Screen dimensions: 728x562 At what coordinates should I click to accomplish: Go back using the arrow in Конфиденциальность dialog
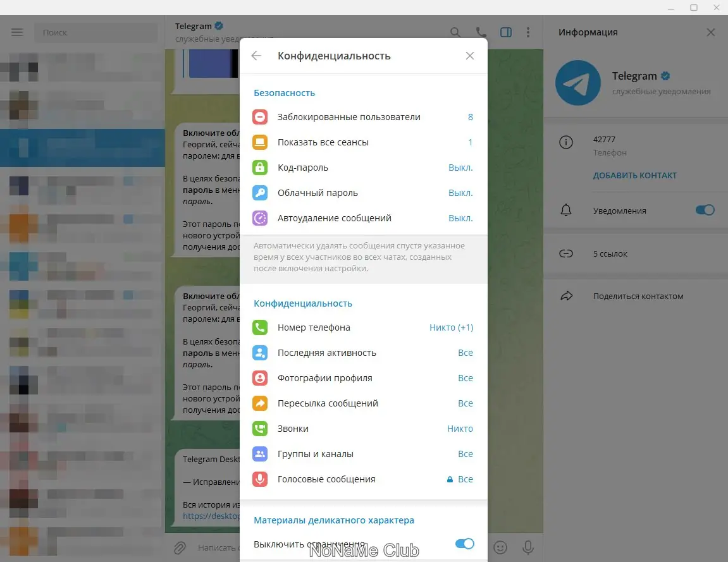(x=256, y=56)
